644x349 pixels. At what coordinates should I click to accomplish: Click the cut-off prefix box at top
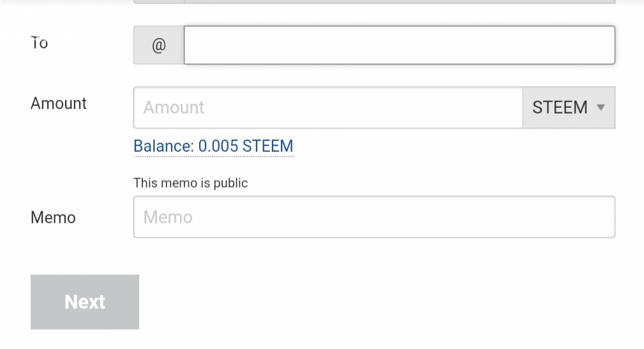tap(158, 2)
